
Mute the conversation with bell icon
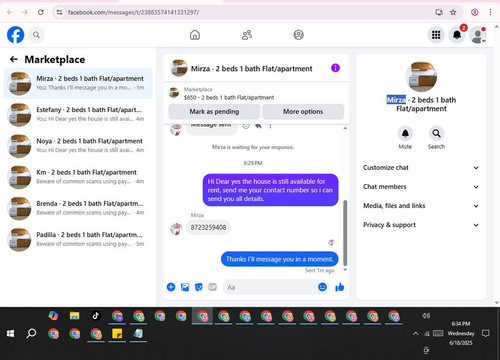(405, 133)
